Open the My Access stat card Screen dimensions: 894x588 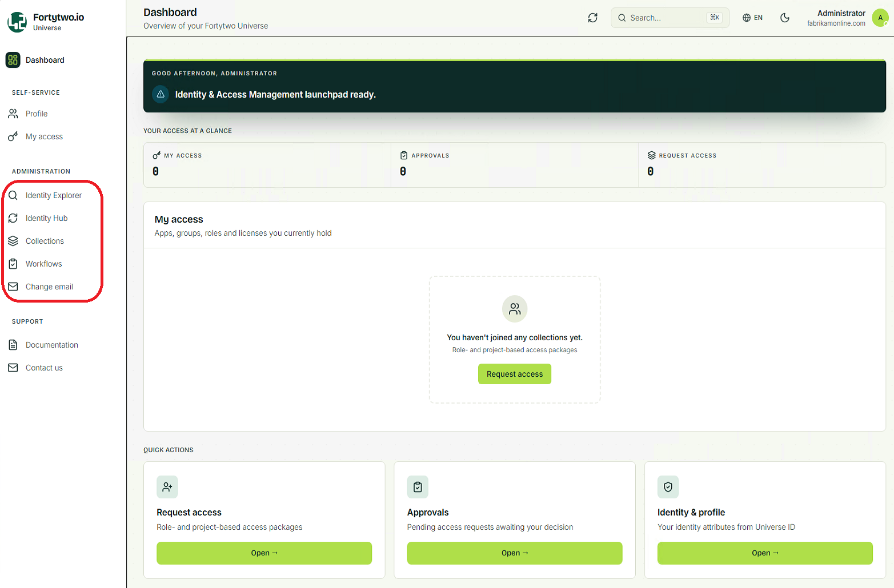click(267, 164)
